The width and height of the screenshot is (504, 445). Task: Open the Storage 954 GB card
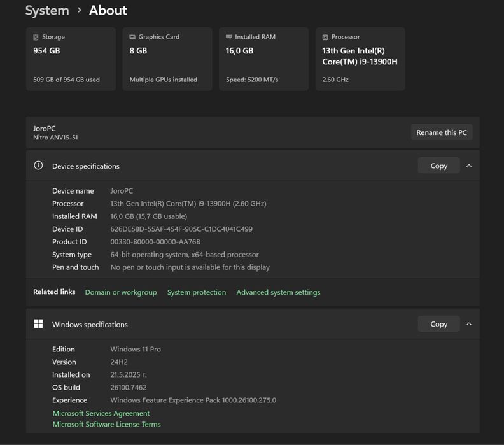click(x=71, y=59)
